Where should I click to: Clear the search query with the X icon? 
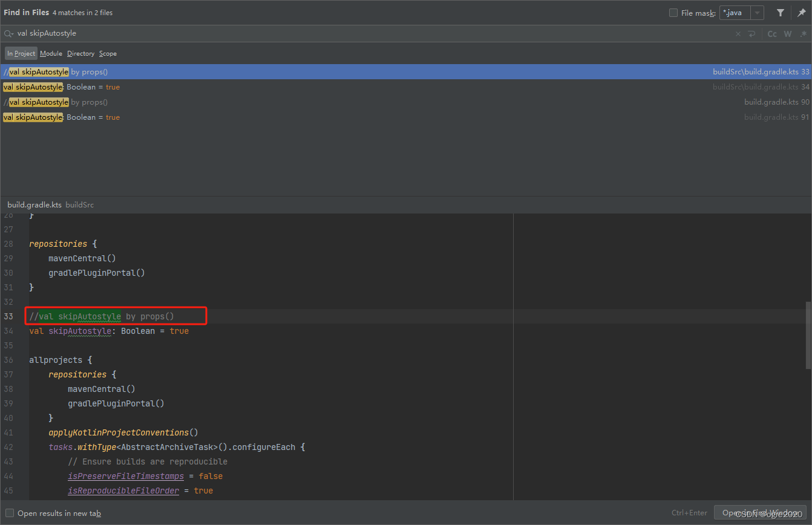click(738, 34)
